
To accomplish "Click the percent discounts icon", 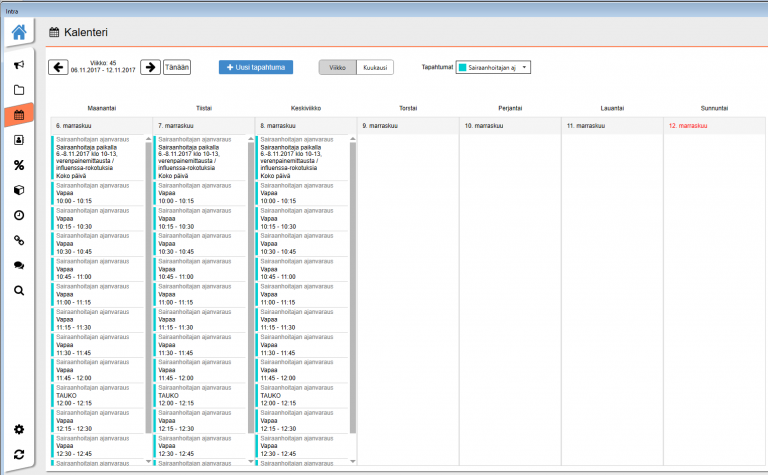I will (18, 165).
